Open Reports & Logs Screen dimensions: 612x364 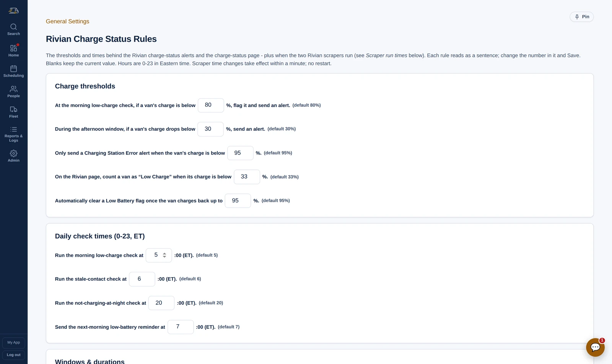14,134
